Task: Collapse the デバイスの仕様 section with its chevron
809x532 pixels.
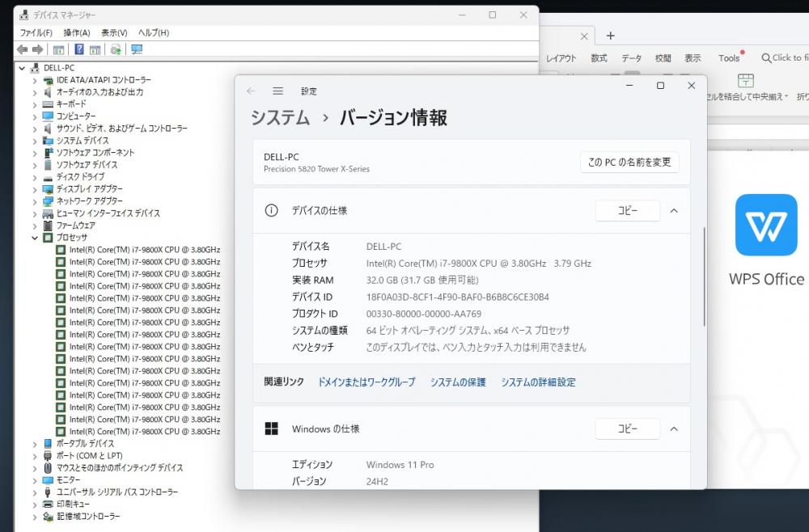Action: click(x=674, y=211)
